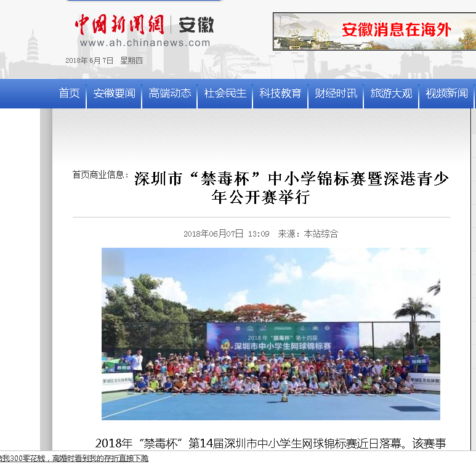This screenshot has height=464, width=476.
Task: Navigate to 旅游大观 section
Action: click(391, 94)
